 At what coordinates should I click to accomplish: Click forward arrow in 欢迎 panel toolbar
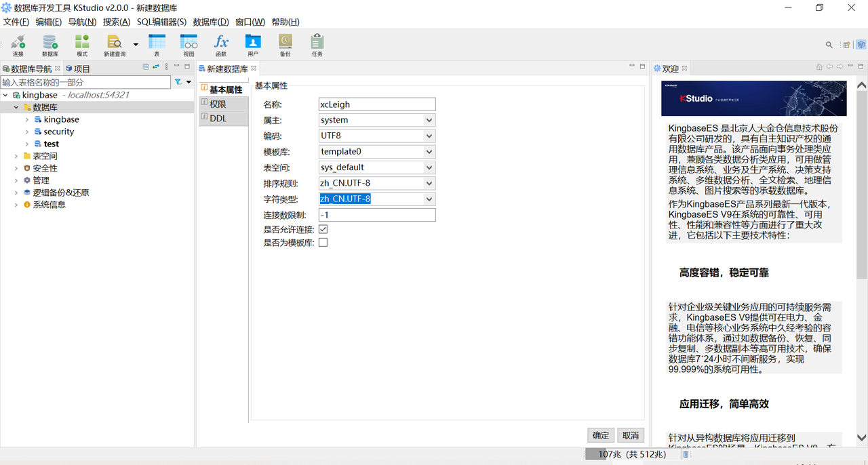click(840, 66)
